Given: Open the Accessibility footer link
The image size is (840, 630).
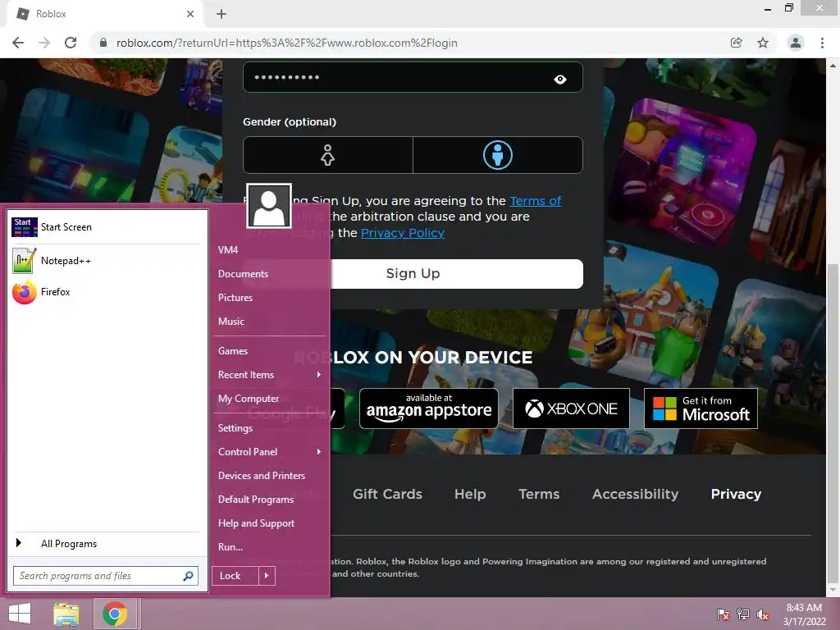Looking at the screenshot, I should tap(636, 494).
